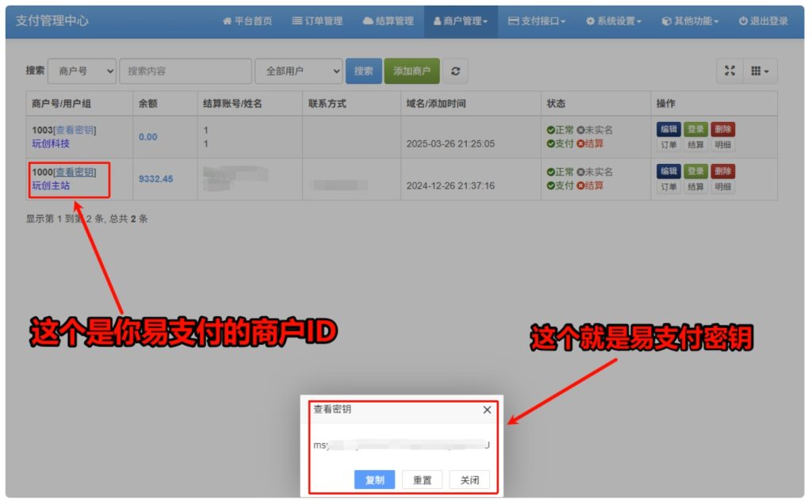Click 登录 for merchant 1003
This screenshot has width=812, height=504.
[x=695, y=127]
